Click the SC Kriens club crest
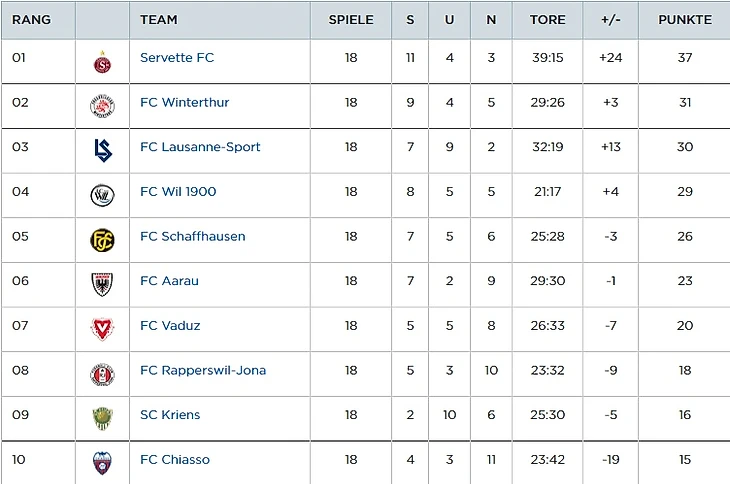The height and width of the screenshot is (484, 730). click(102, 418)
